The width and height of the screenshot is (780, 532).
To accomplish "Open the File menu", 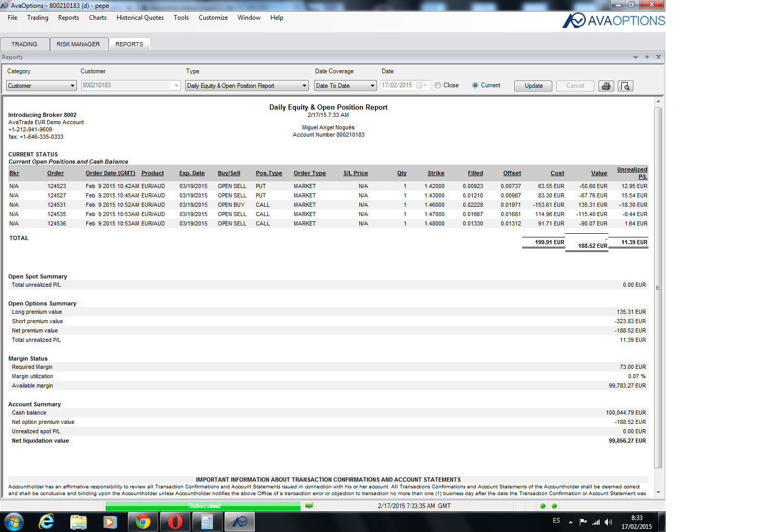I will point(12,18).
